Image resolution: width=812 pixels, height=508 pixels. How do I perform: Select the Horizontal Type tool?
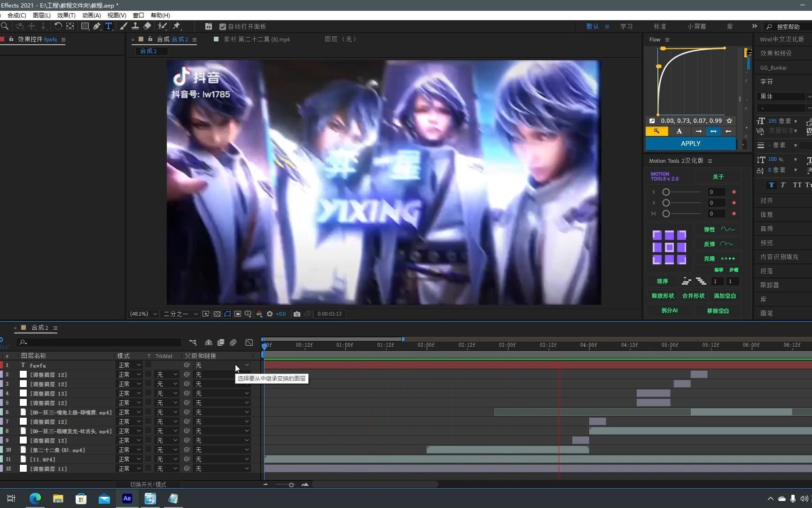click(109, 26)
